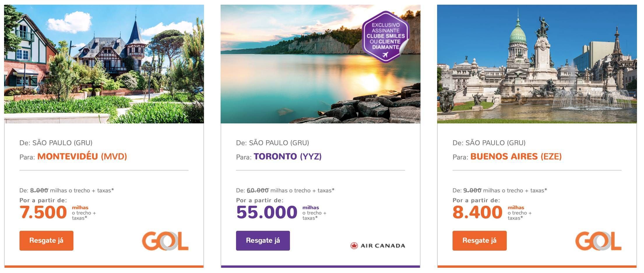Viewport: 644px width, 273px height.
Task: Click the BUENOS AIRES (EZE) destination title
Action: coord(516,157)
